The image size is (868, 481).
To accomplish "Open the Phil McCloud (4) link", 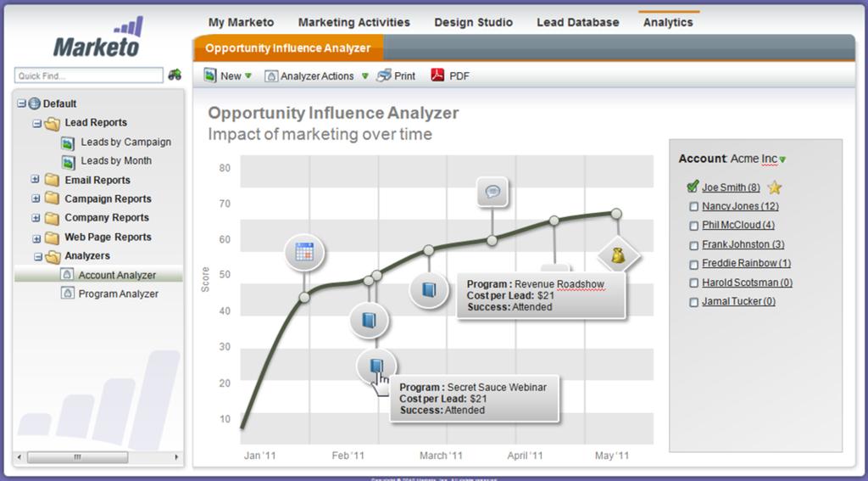I will [x=738, y=226].
